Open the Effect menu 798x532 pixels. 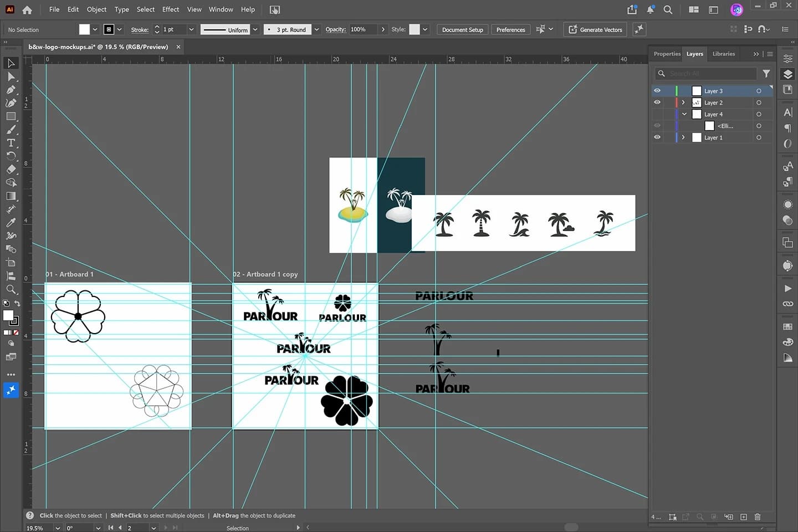(x=171, y=9)
